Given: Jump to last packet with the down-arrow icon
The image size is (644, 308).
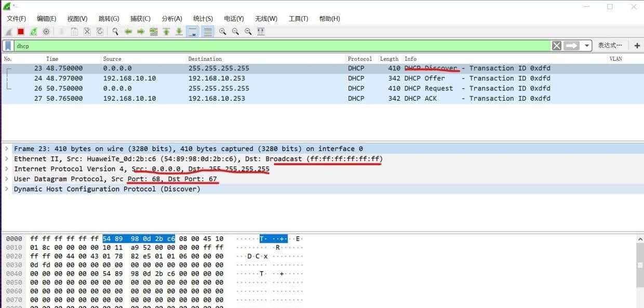Looking at the screenshot, I should click(179, 31).
